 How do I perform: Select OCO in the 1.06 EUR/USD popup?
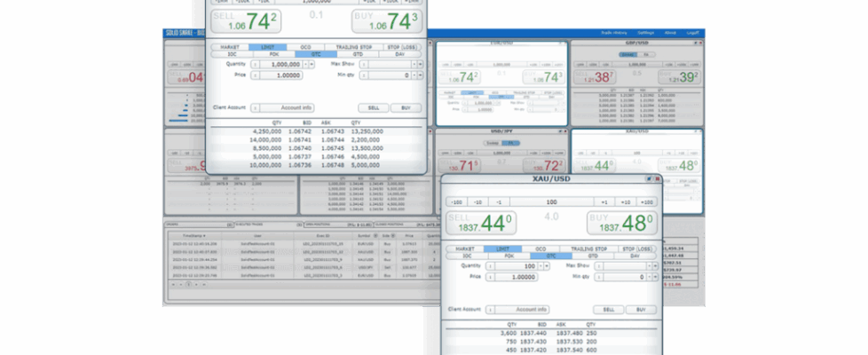pos(305,48)
